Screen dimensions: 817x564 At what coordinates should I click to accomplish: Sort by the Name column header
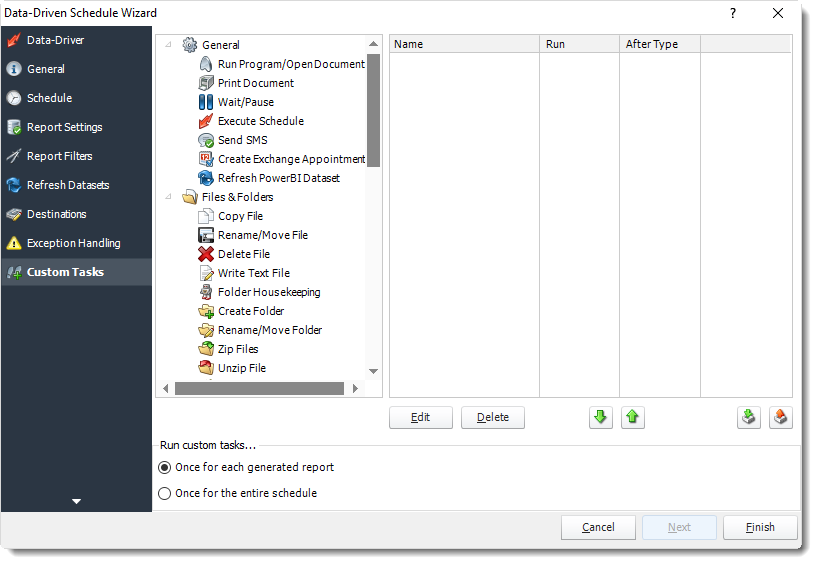pos(464,44)
